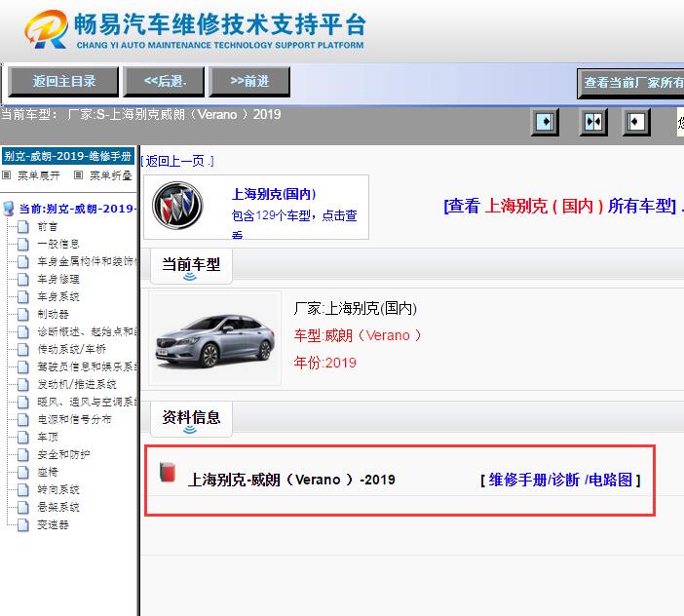Open the 安全和防护 tree entry

(x=63, y=454)
